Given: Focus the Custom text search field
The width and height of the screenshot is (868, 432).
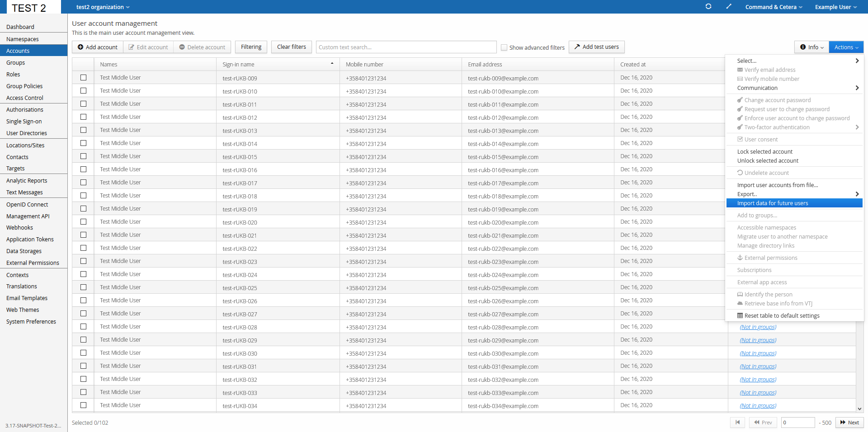Looking at the screenshot, I should [406, 47].
